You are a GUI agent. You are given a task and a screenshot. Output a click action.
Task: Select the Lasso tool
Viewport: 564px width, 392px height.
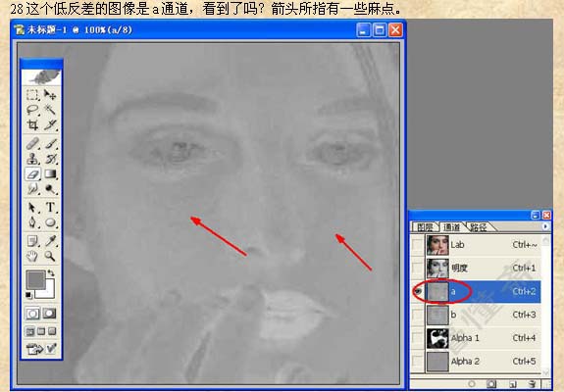pyautogui.click(x=32, y=109)
